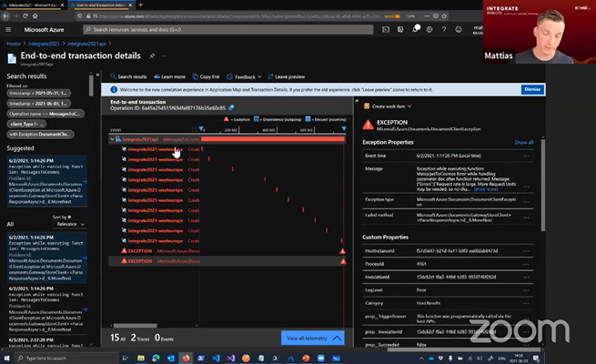Dismiss the correlation experience banner
The image size is (596, 364).
pos(532,90)
